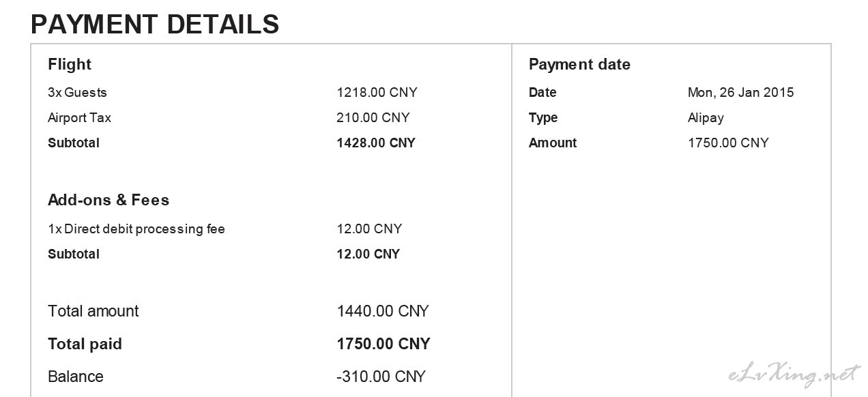Select the Flight section heading
Viewport: 868px width, 397px height.
click(x=70, y=65)
